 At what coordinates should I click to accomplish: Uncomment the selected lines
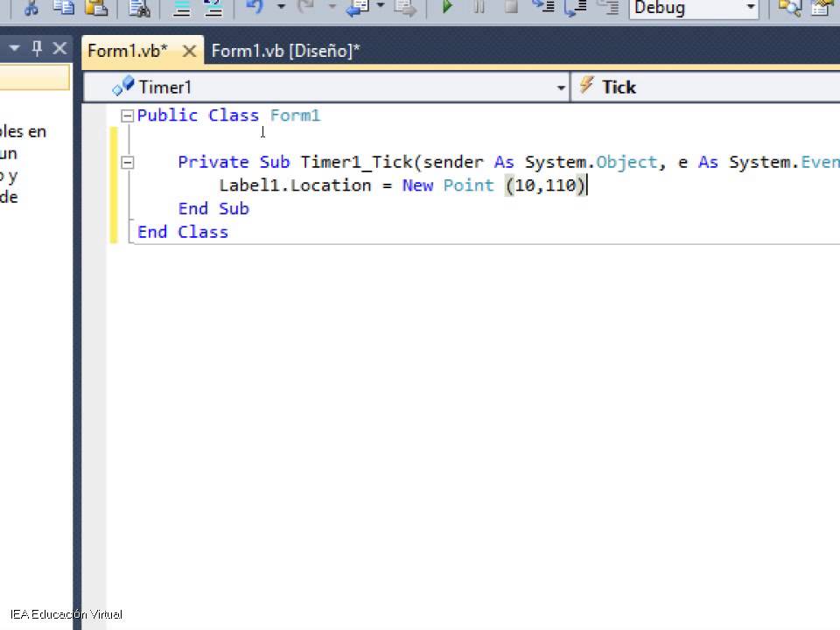(213, 8)
